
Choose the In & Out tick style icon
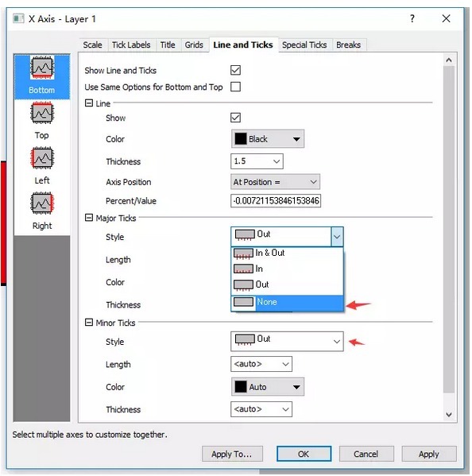click(243, 253)
